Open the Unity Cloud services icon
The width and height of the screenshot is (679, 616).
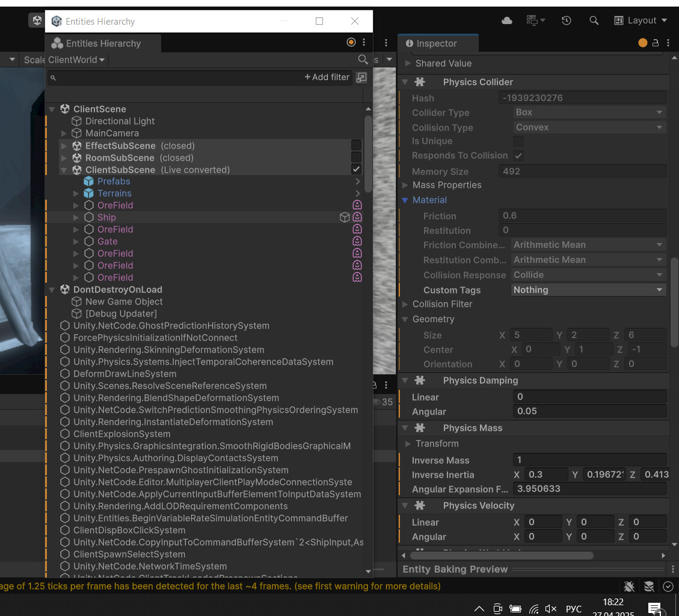pos(506,20)
